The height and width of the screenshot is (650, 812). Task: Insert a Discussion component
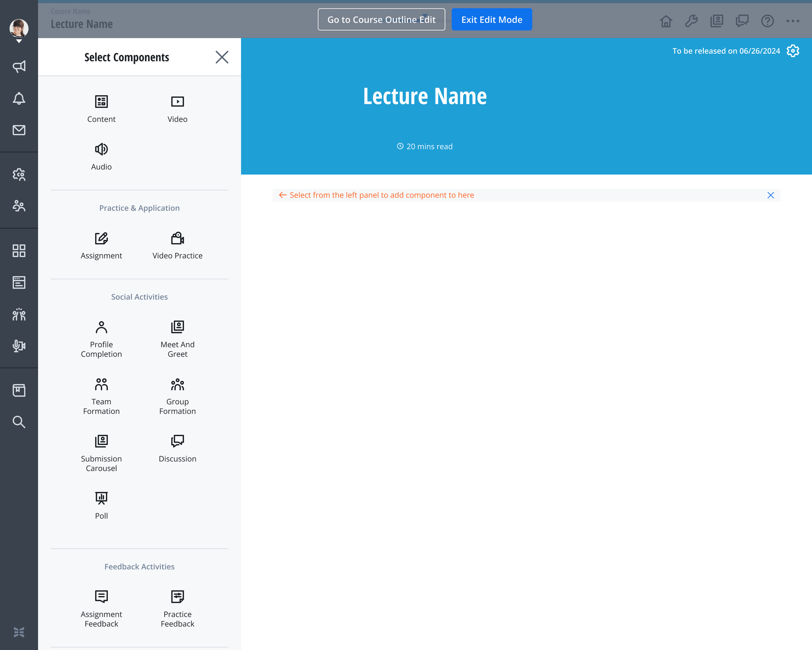tap(177, 448)
